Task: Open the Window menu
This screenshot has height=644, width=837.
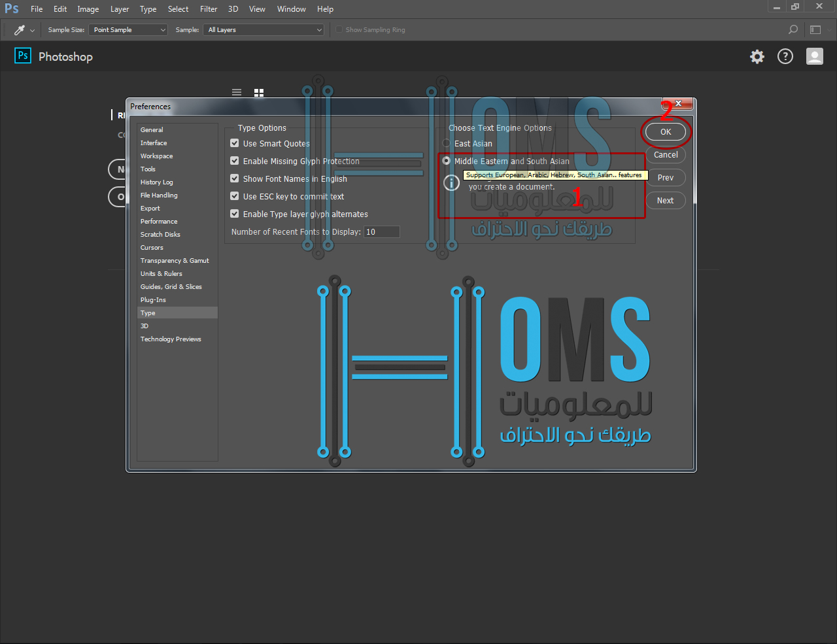Action: coord(292,9)
